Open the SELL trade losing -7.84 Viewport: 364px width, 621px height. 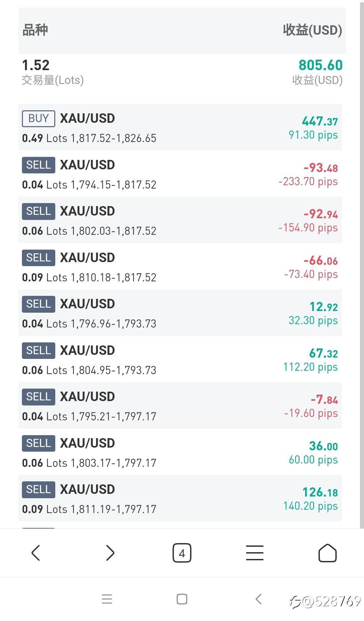pyautogui.click(x=180, y=406)
